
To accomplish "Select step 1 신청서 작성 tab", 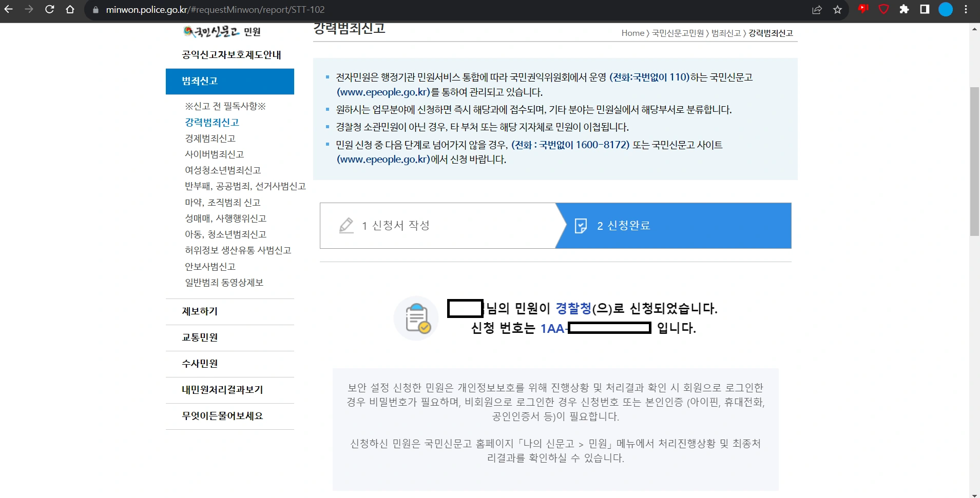I will coord(438,226).
